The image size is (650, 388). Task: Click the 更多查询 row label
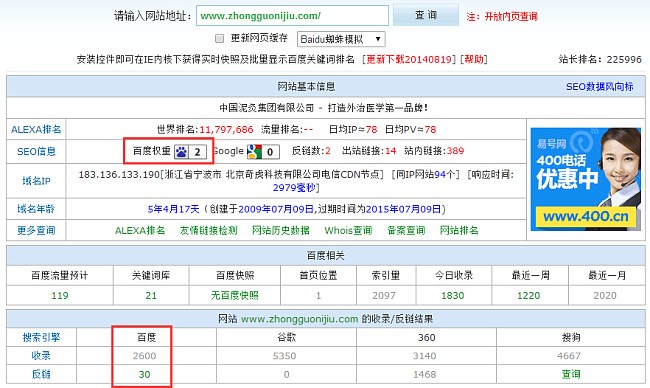[x=36, y=230]
